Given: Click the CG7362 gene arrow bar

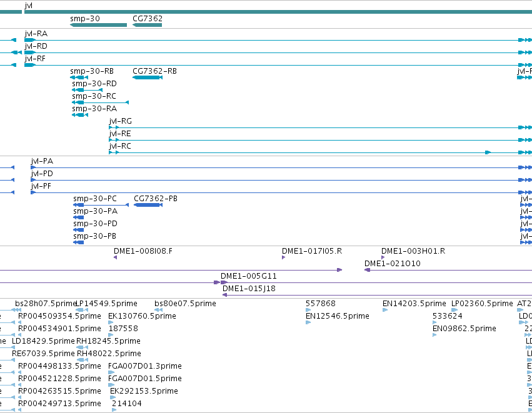Looking at the screenshot, I should coord(148,25).
